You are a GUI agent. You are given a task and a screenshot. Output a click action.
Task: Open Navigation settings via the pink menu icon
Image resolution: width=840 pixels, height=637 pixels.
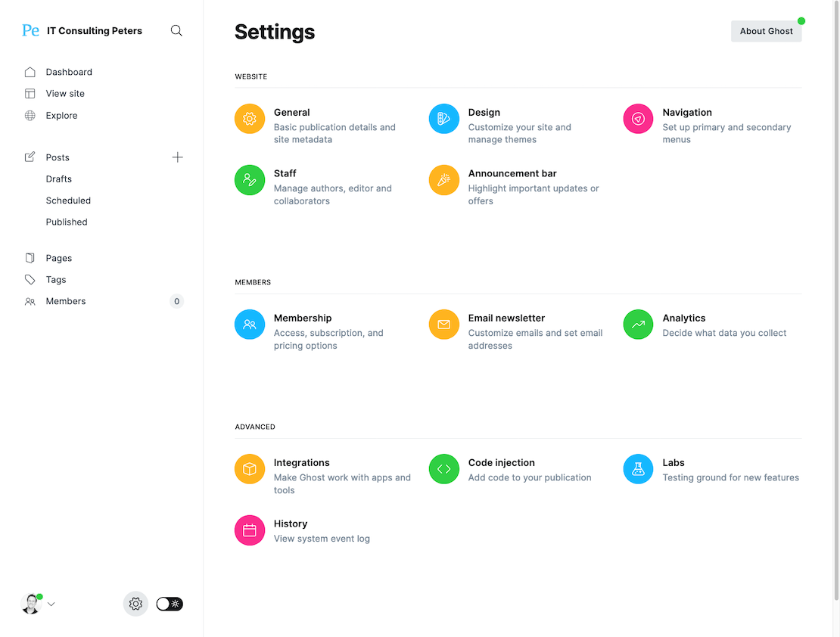click(638, 119)
